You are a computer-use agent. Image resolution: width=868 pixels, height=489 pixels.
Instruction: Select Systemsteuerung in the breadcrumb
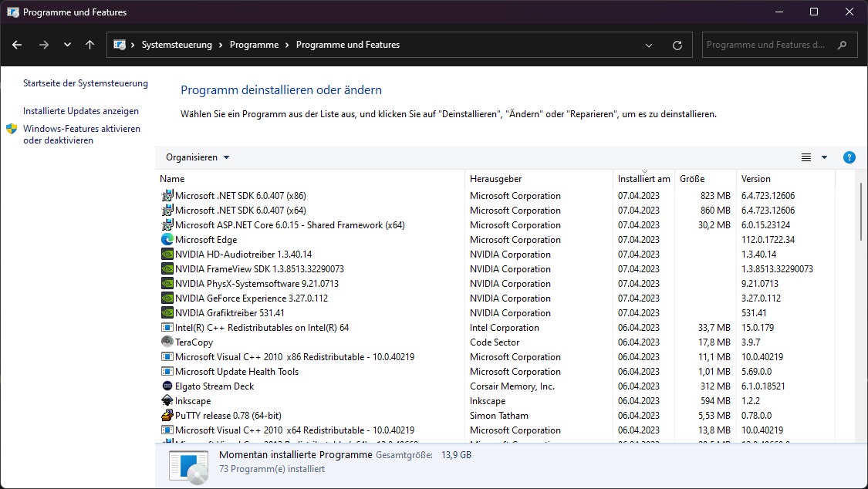pos(177,45)
